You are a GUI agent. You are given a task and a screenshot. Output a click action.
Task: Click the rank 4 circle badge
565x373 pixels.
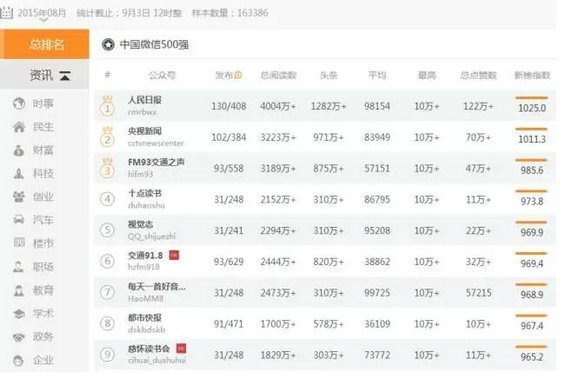pyautogui.click(x=107, y=199)
